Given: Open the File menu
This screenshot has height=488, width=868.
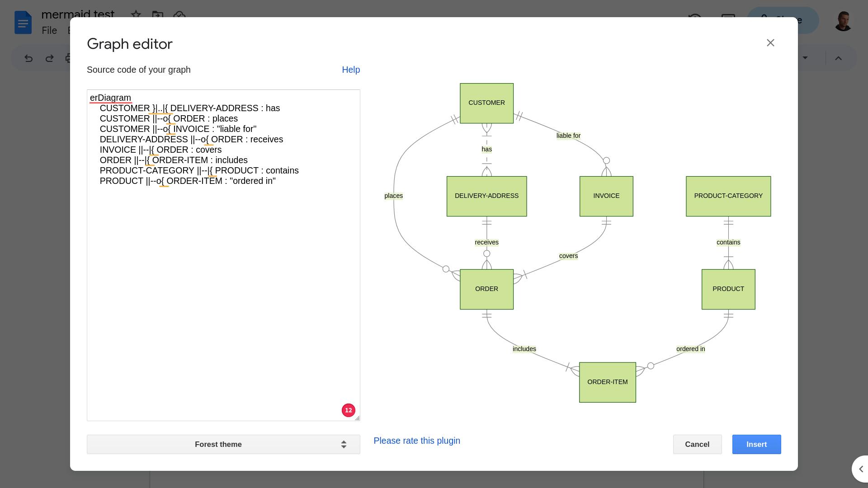Looking at the screenshot, I should tap(49, 30).
